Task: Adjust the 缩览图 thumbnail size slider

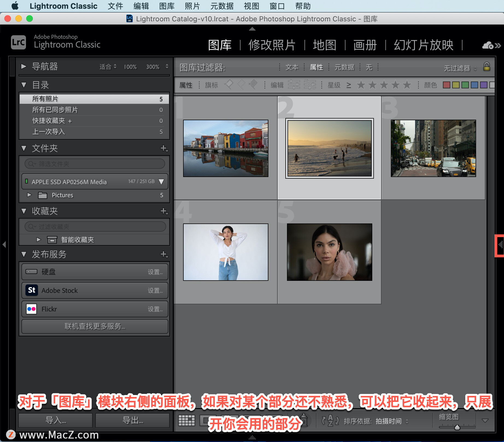Action: point(457,427)
